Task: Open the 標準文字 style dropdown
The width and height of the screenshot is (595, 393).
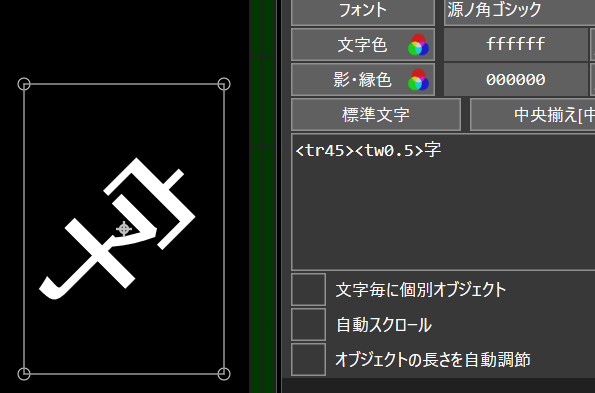Action: pyautogui.click(x=376, y=115)
